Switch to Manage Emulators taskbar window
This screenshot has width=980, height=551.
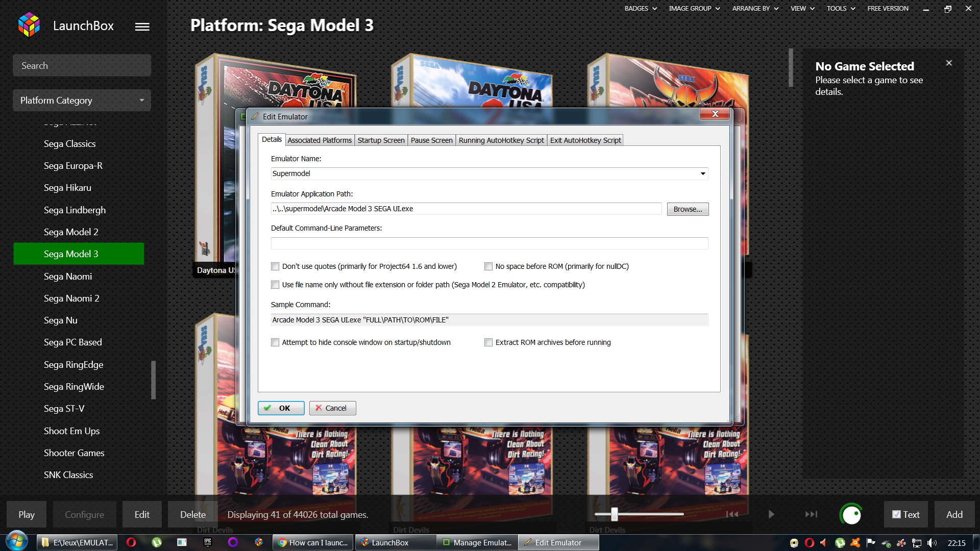click(477, 542)
